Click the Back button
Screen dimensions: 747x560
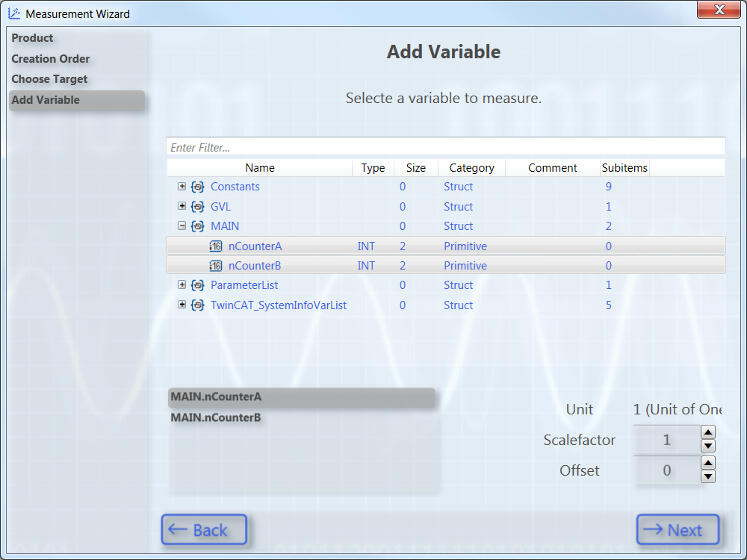click(x=204, y=529)
